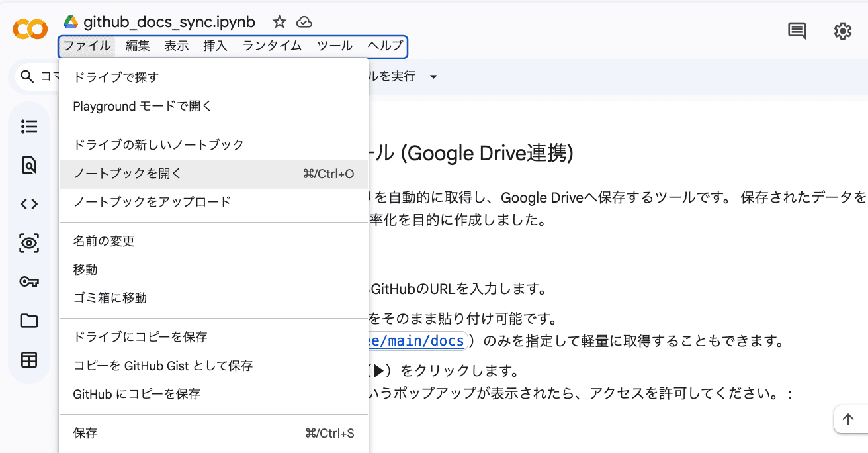Screen dimensions: 868x453
Task: Open the 編集 menu
Action: (137, 46)
